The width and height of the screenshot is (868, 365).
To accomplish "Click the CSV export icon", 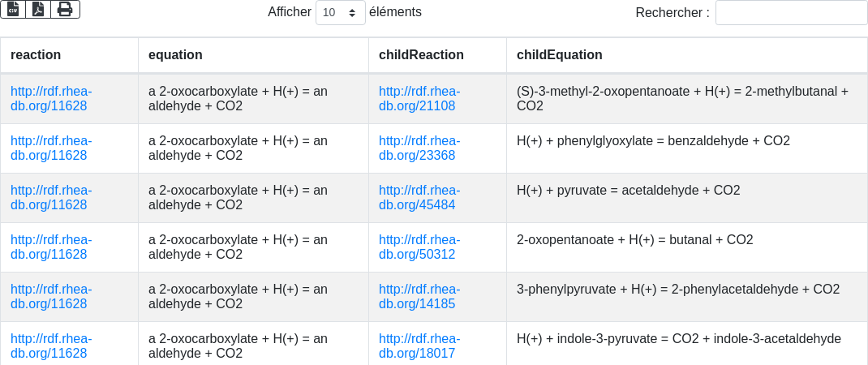I will (13, 9).
